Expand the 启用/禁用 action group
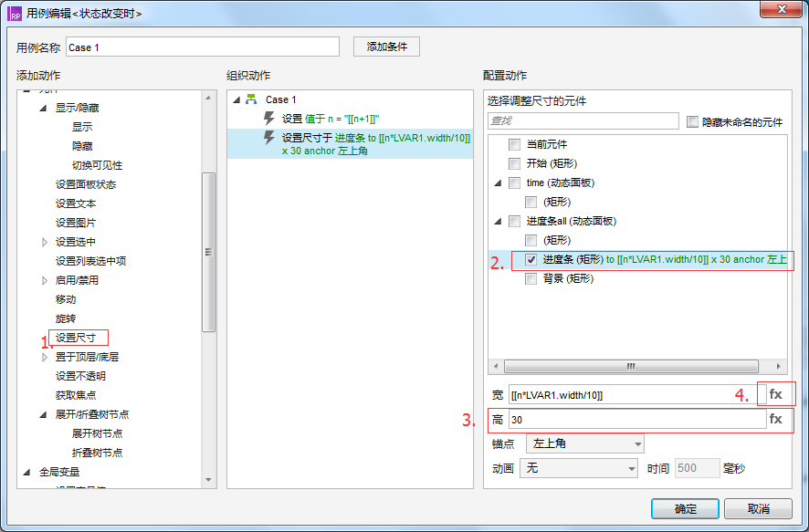Image resolution: width=809 pixels, height=532 pixels. (45, 280)
